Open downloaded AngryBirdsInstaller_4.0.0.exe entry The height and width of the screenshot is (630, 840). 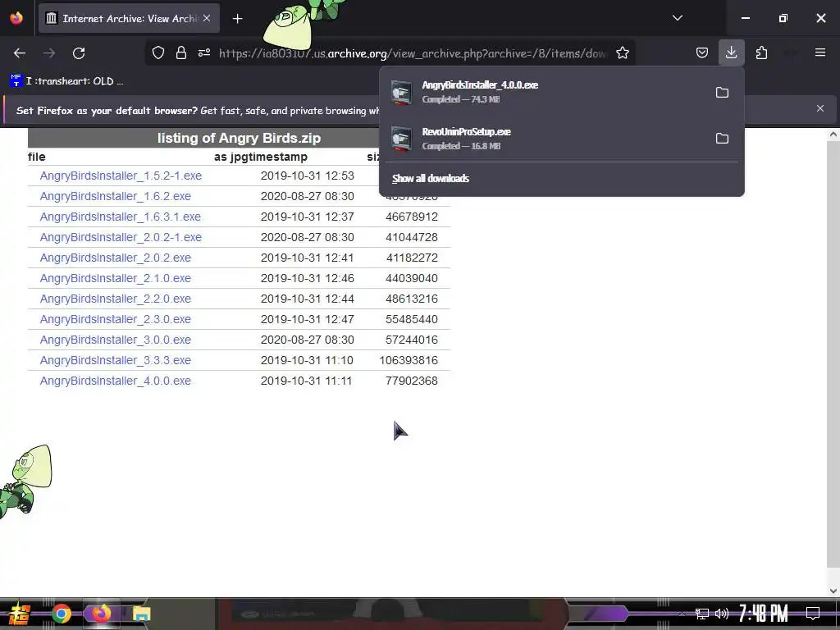coord(546,92)
